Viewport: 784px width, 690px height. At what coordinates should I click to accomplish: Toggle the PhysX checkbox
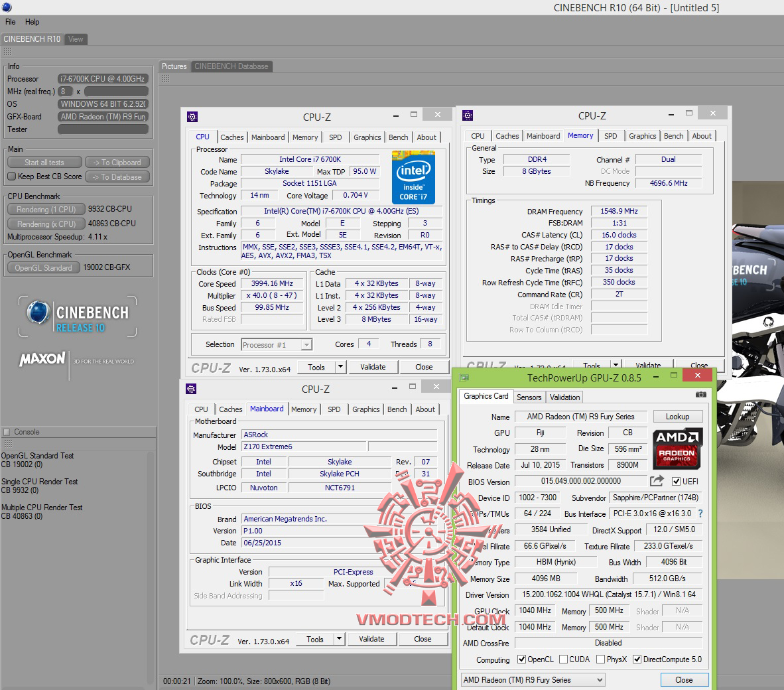tap(600, 659)
